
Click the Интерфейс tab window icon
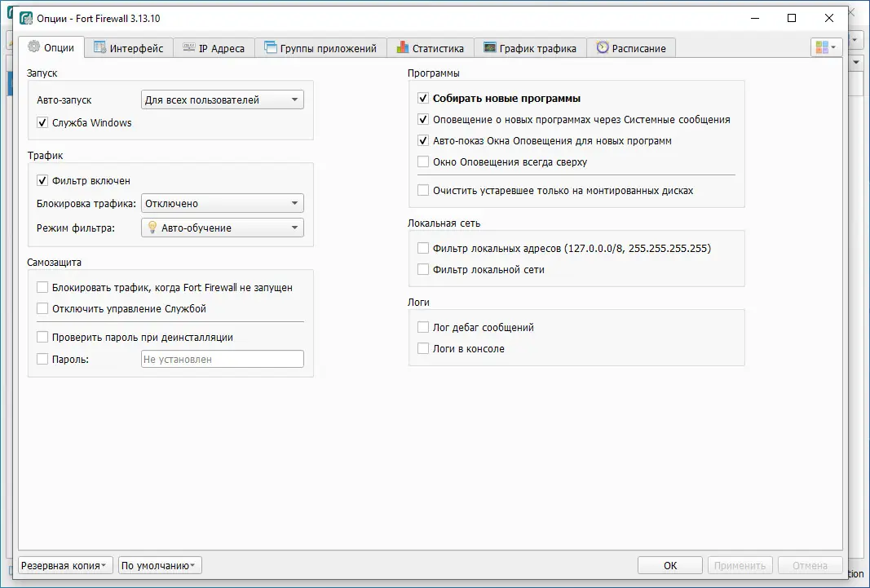point(100,48)
